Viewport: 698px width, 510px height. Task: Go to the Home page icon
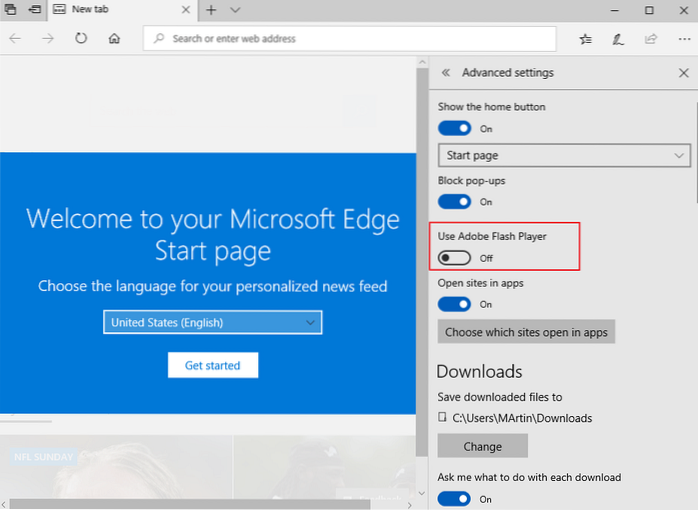pyautogui.click(x=114, y=39)
